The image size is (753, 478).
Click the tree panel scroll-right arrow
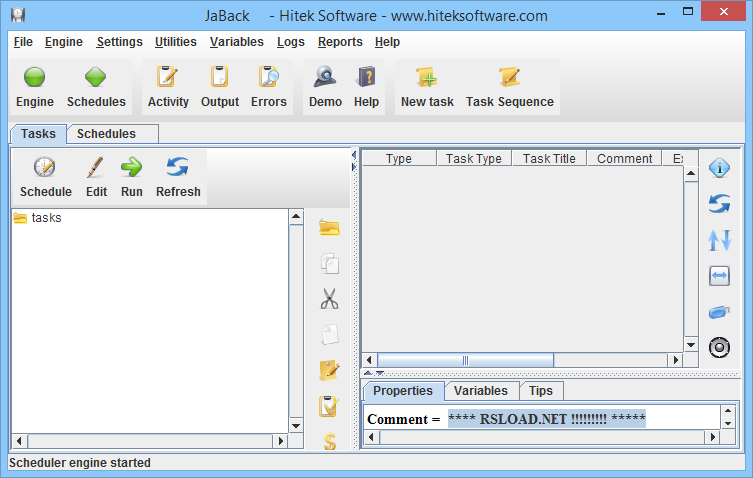click(281, 441)
